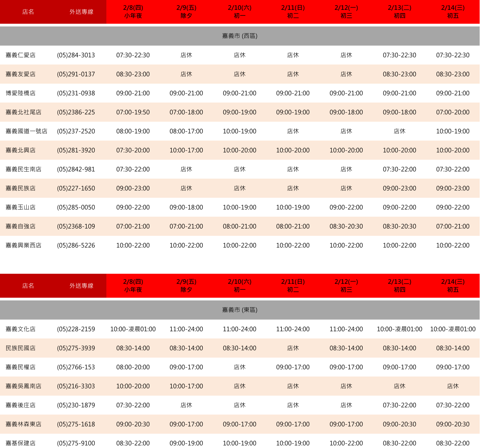Image resolution: width=481 pixels, height=448 pixels.
Task: Select 09:00-18:00 in 嘉義玉山店 row
Action: (186, 207)
